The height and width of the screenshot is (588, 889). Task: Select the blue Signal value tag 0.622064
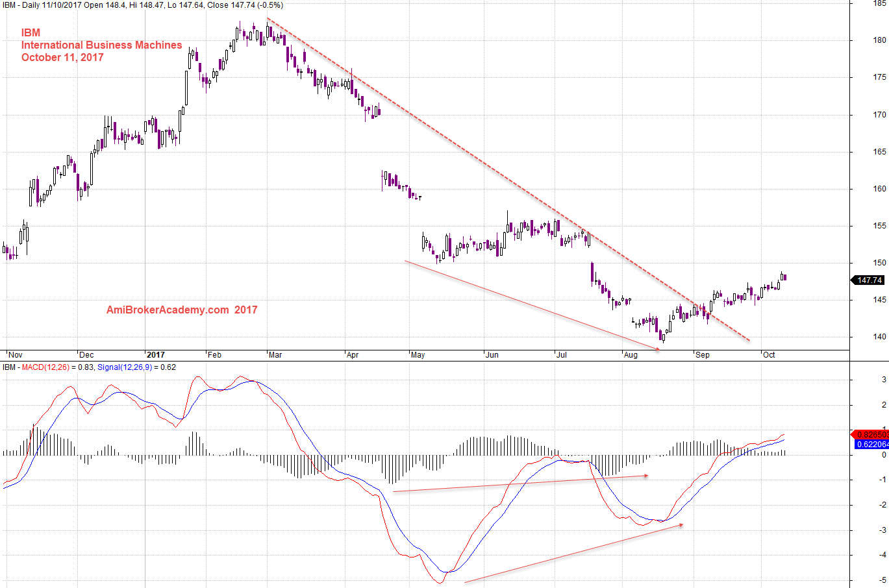[x=870, y=445]
